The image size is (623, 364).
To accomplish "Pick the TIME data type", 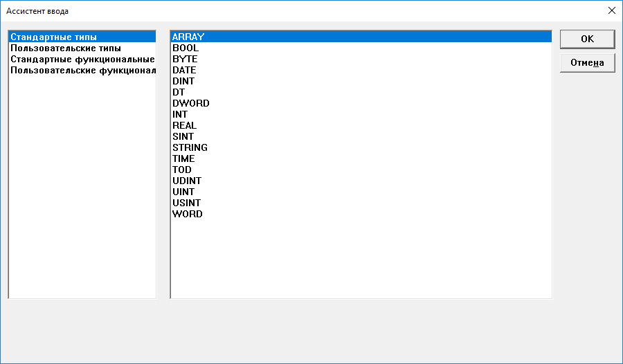I will coord(183,158).
